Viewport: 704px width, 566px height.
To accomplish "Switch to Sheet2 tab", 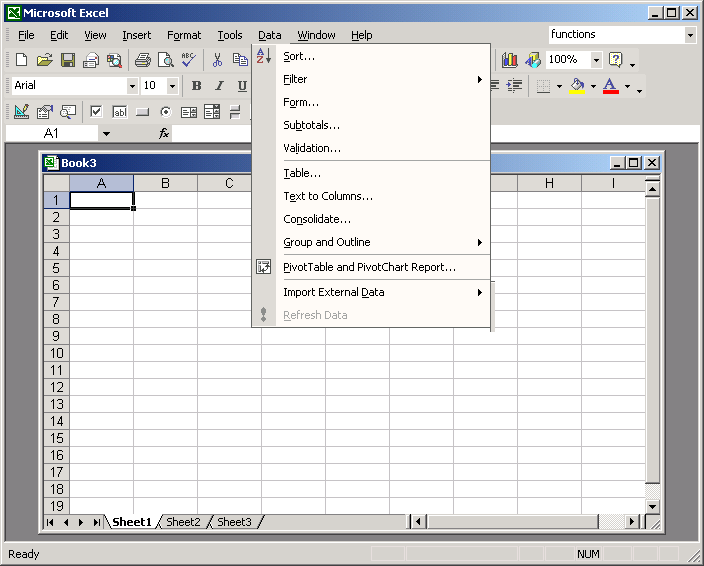I will (x=183, y=522).
